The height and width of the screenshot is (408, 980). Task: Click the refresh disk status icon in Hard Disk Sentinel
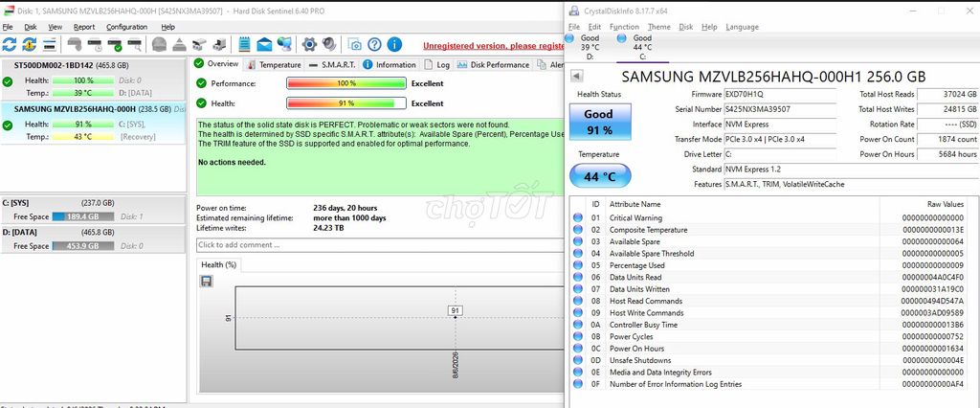click(x=10, y=44)
